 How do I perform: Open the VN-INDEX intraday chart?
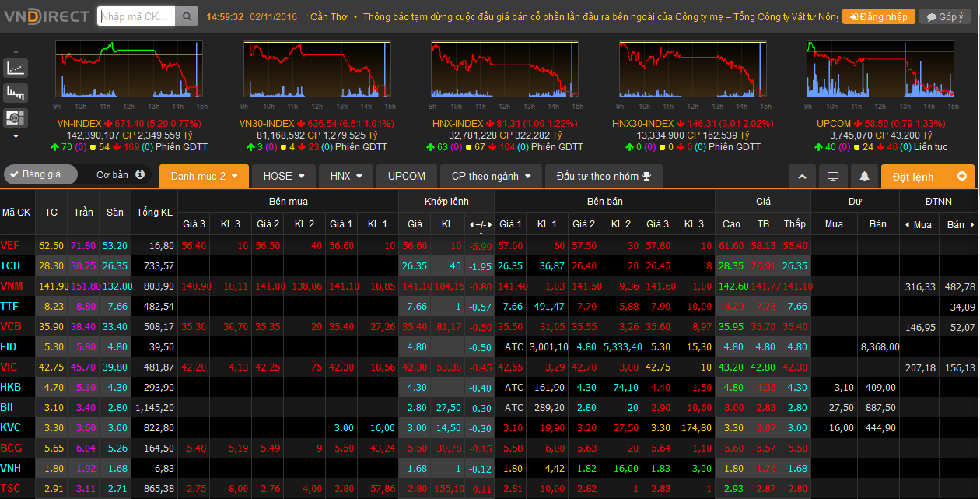point(128,70)
